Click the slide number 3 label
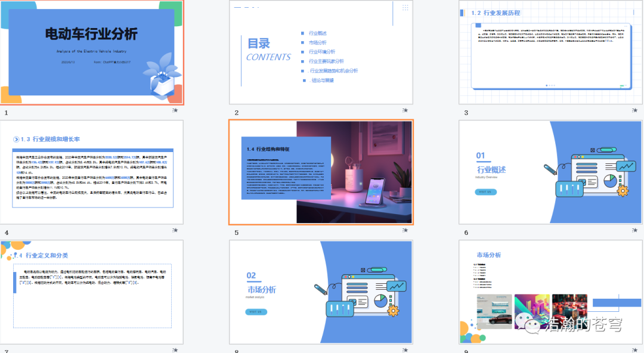This screenshot has width=644, height=353. click(466, 113)
